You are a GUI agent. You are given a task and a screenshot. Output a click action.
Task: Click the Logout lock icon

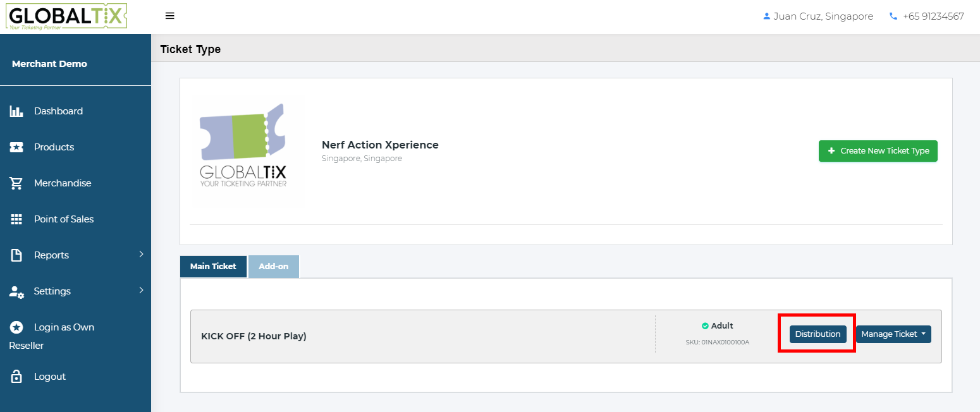click(16, 377)
